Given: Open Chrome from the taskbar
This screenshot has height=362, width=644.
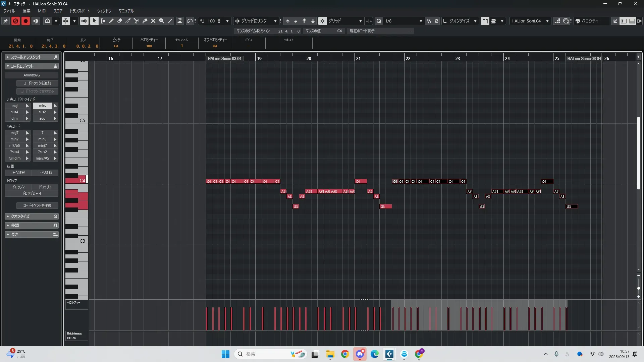Looking at the screenshot, I should click(x=345, y=354).
